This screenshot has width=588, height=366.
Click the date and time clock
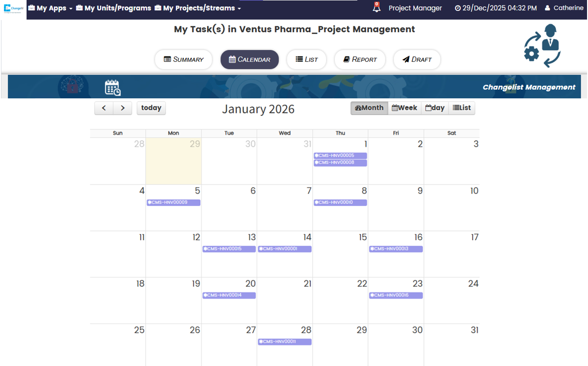pyautogui.click(x=496, y=8)
